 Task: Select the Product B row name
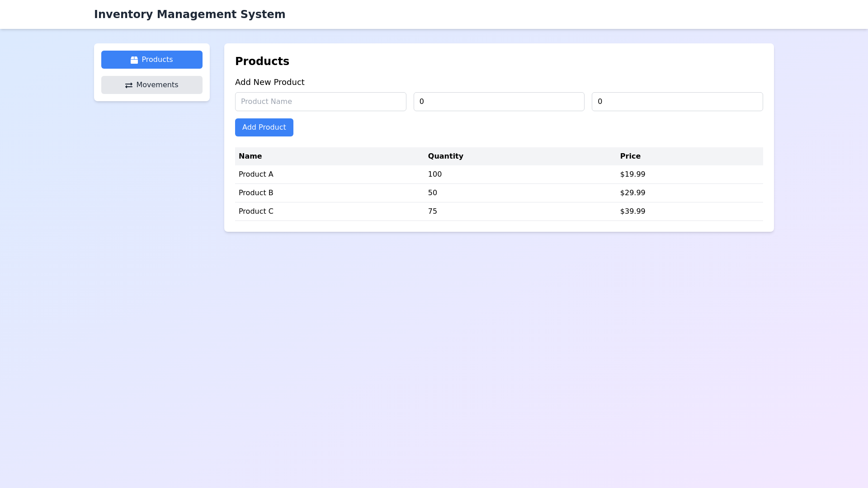tap(256, 193)
